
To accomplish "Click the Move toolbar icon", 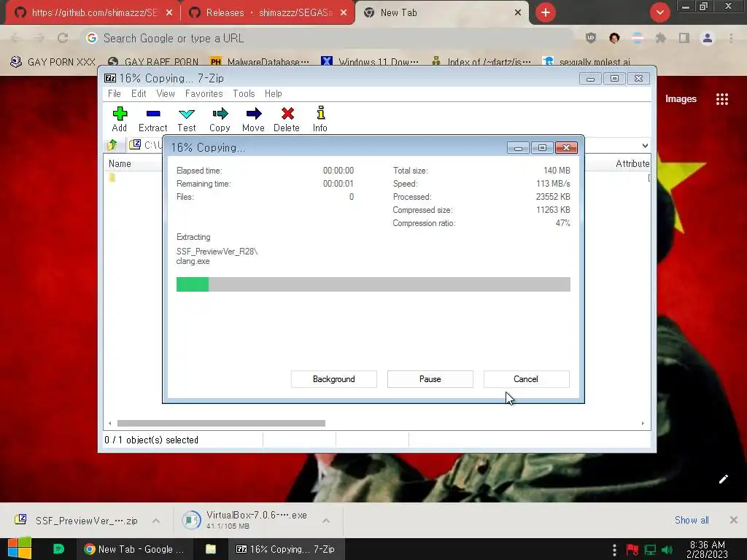I will 253,119.
